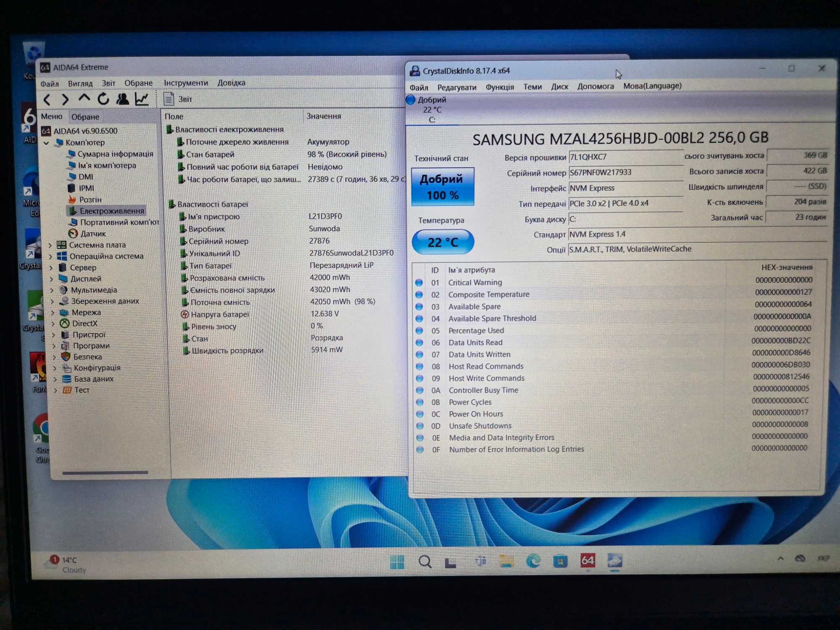Expand the Сервер tree node
Viewport: 840px width, 630px height.
click(51, 268)
